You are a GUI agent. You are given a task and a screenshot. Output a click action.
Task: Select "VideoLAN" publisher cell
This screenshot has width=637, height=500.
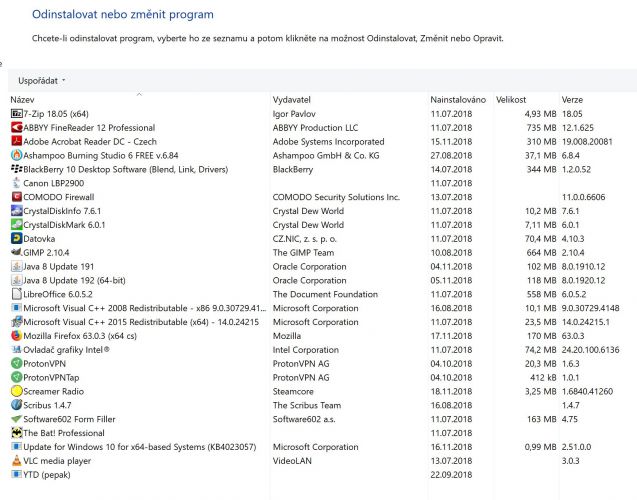point(292,461)
